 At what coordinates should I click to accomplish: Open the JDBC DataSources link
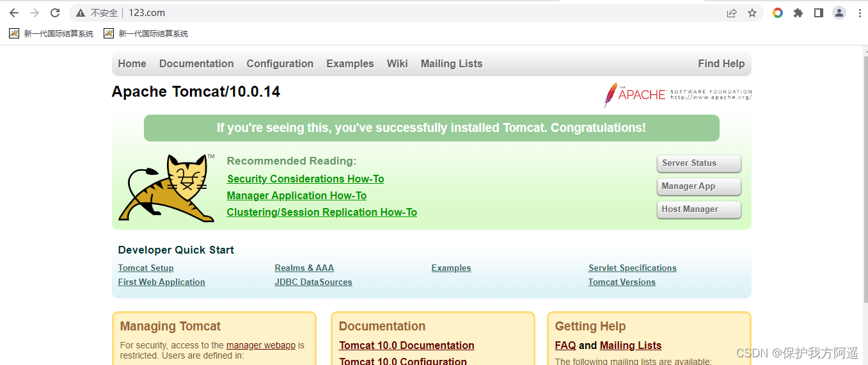coord(313,282)
